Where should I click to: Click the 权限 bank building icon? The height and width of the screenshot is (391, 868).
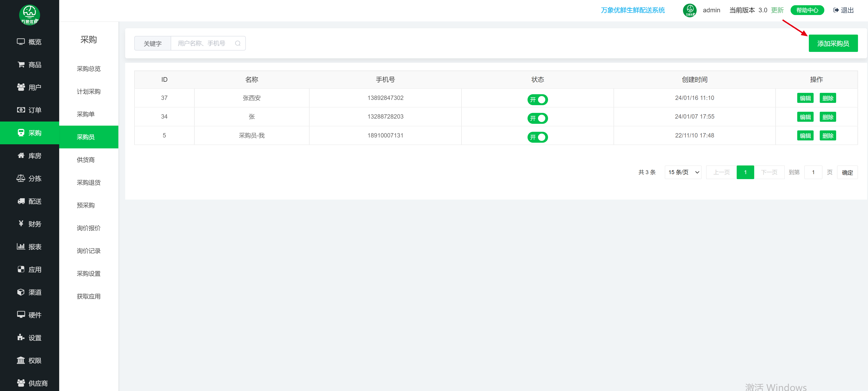[21, 360]
